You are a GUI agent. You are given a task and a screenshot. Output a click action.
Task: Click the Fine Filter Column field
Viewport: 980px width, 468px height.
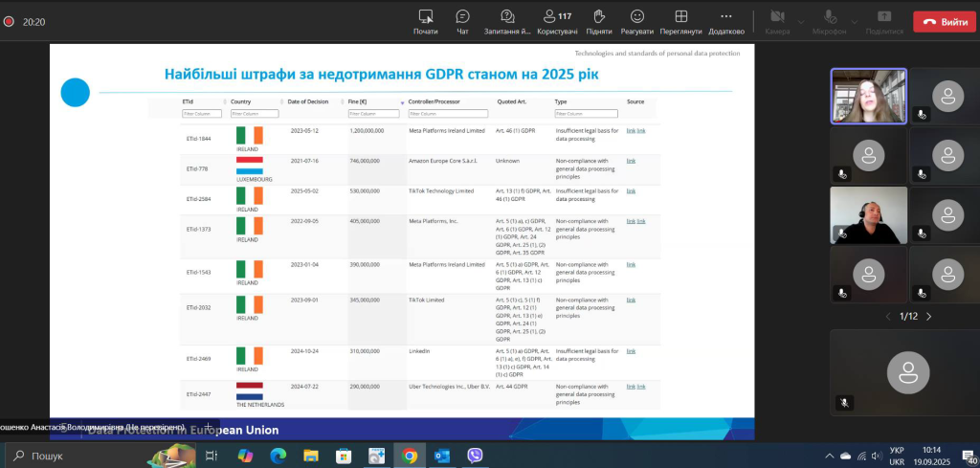coord(374,114)
